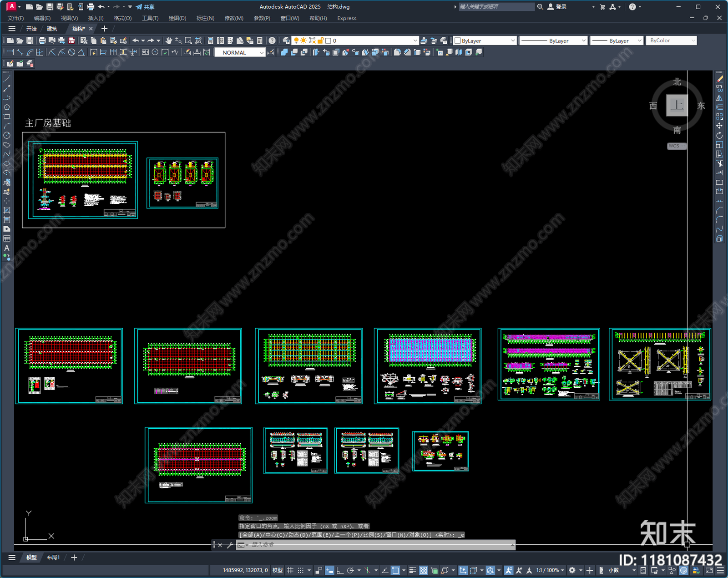Toggle Ortho mode in status bar
This screenshot has width=728, height=578.
340,570
